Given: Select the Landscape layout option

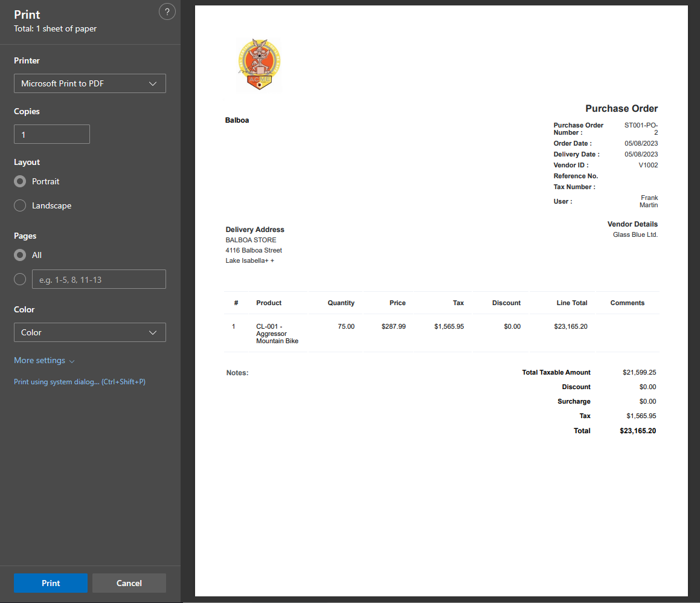Looking at the screenshot, I should click(x=21, y=205).
